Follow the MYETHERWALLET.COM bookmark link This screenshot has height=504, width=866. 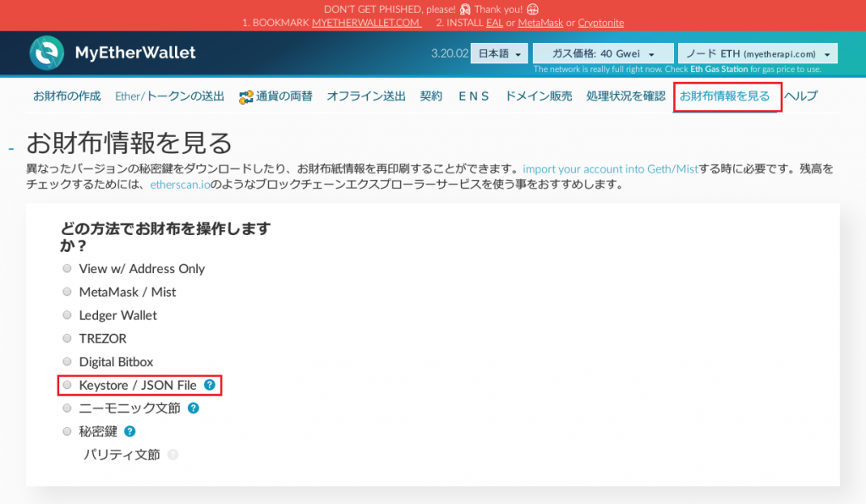366,23
